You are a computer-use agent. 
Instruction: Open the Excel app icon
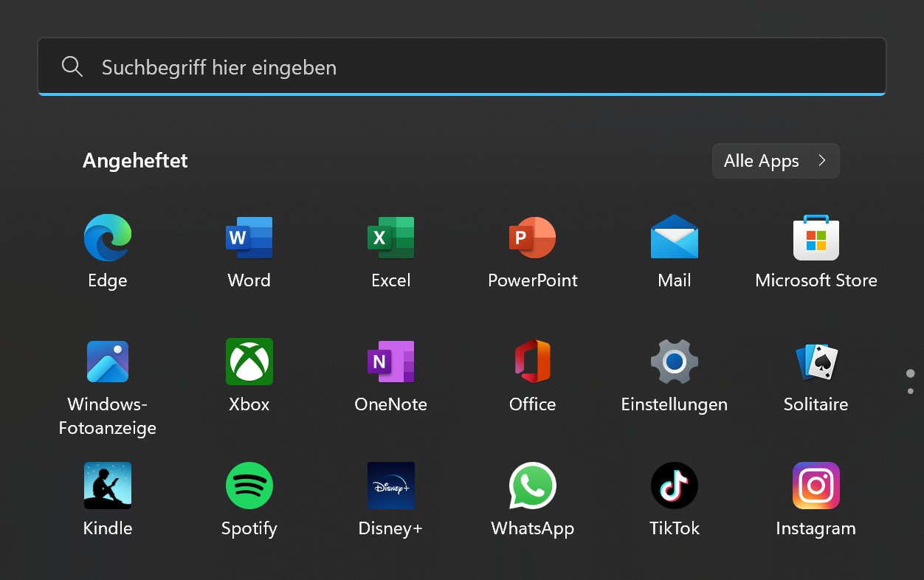click(391, 238)
